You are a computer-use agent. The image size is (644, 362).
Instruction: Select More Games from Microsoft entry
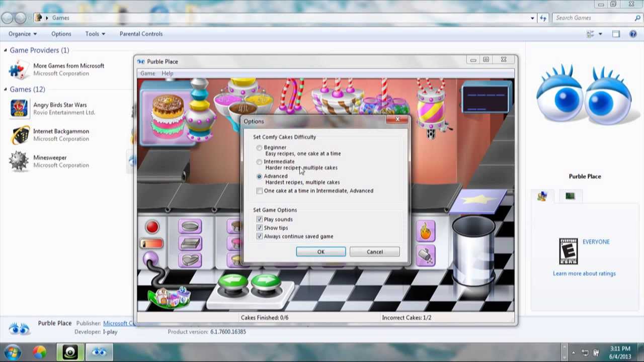(57, 69)
